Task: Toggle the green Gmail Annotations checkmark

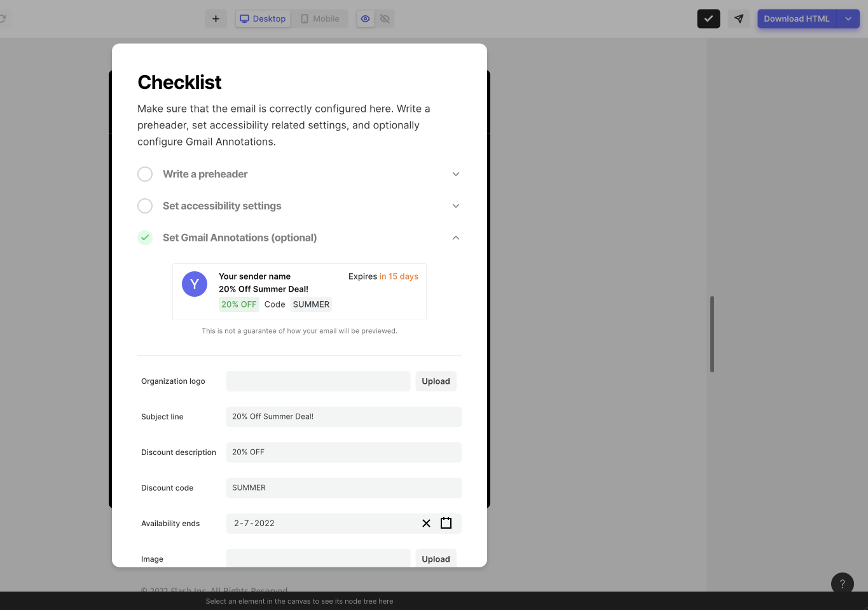Action: coord(145,237)
